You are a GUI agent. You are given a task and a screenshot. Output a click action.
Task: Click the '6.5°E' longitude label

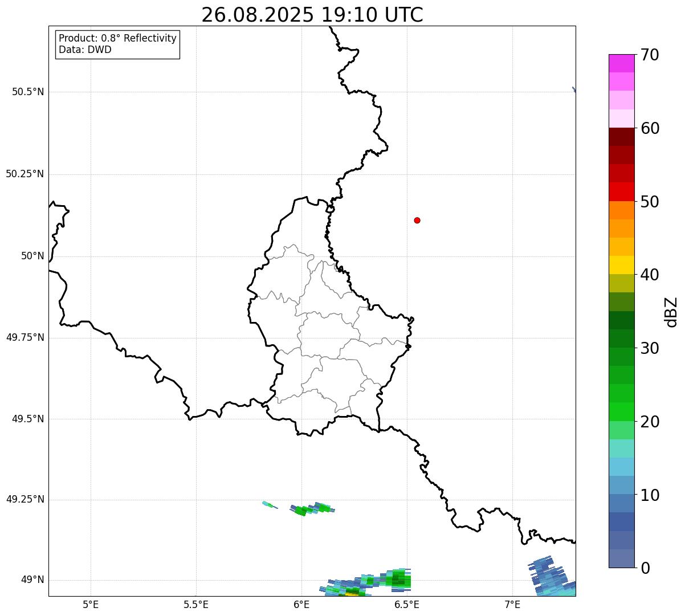pos(407,604)
